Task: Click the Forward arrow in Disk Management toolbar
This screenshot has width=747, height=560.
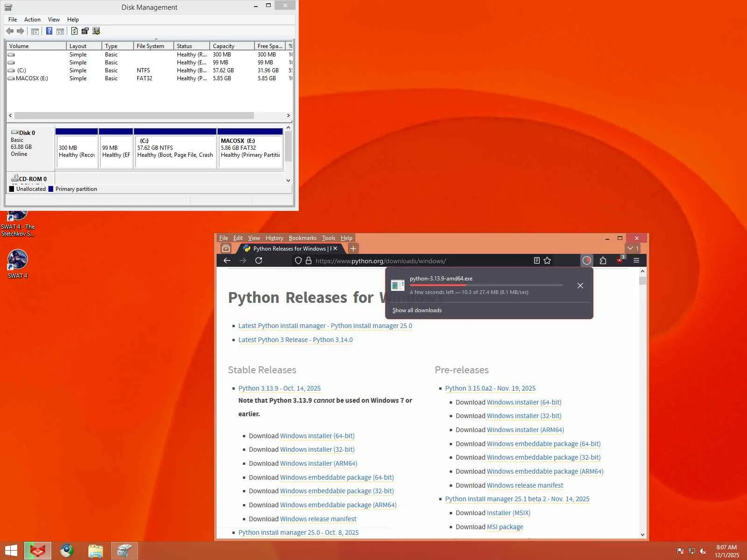Action: tap(20, 31)
